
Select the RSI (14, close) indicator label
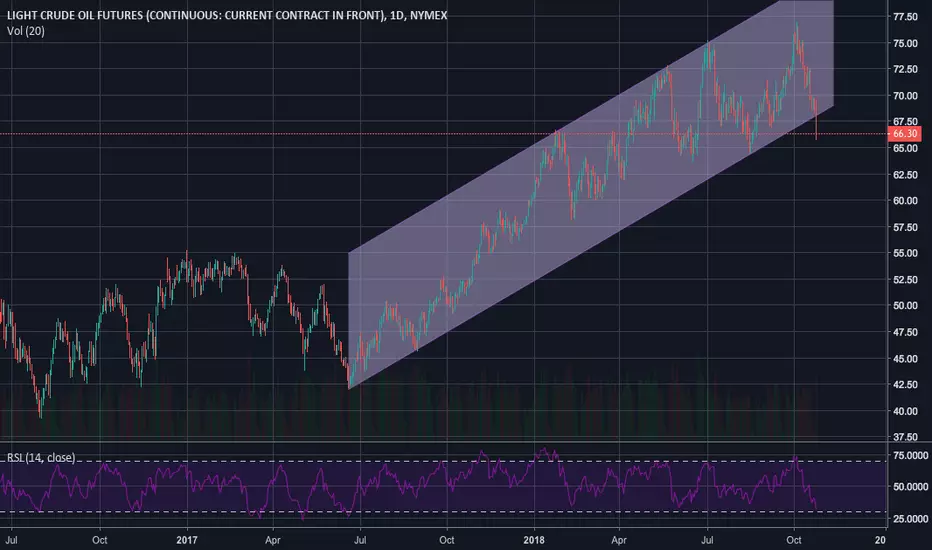(41, 457)
